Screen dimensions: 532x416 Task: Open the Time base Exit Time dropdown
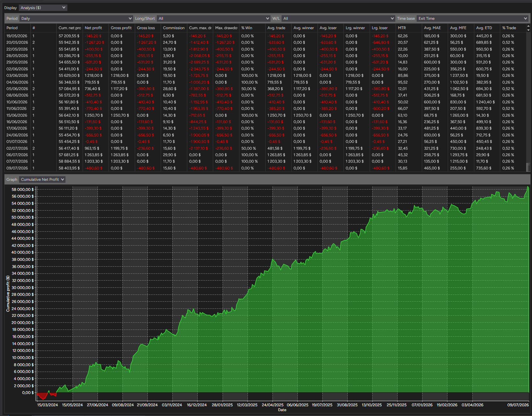point(472,18)
